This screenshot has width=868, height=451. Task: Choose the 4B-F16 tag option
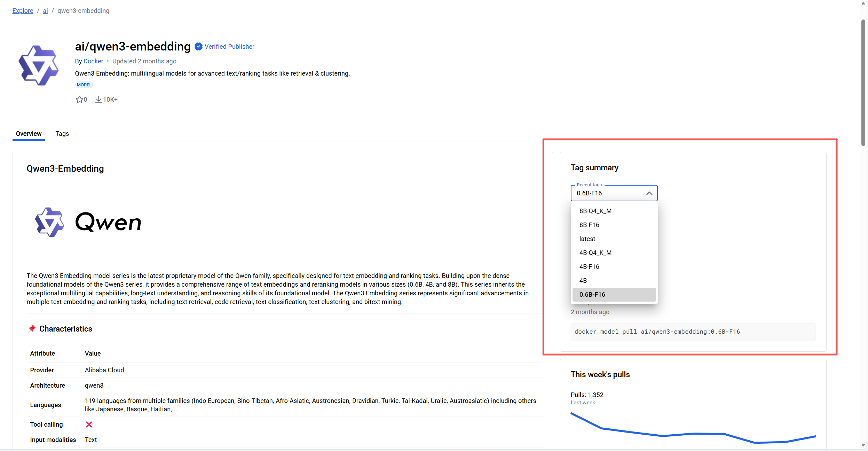click(x=589, y=267)
